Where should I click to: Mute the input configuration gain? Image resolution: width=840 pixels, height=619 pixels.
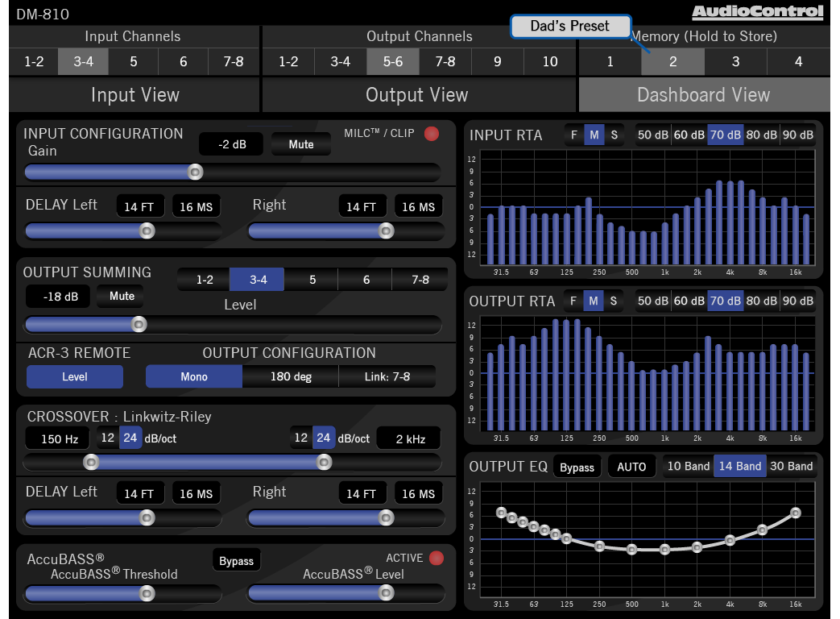tap(301, 145)
